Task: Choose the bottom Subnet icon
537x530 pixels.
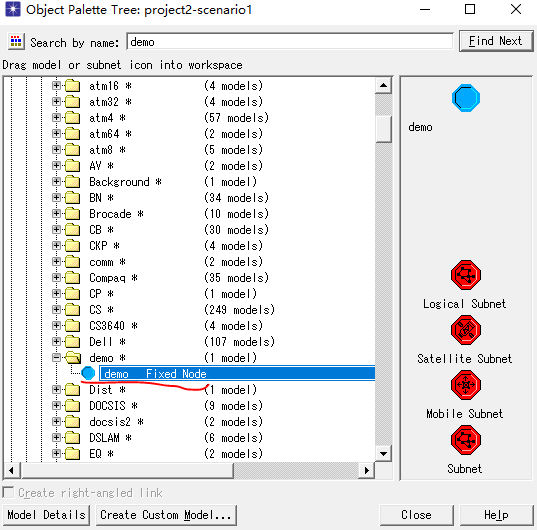Action: (466, 440)
